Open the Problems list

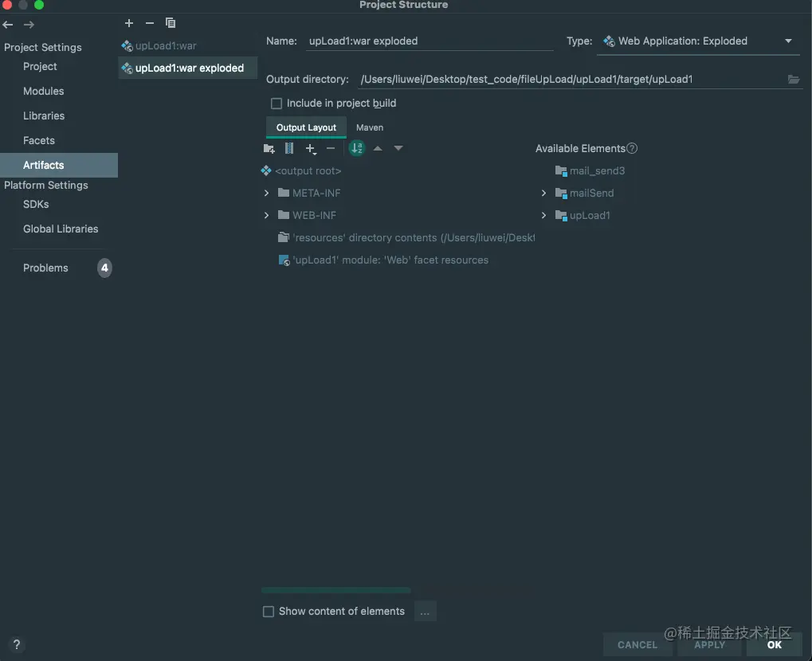point(45,268)
